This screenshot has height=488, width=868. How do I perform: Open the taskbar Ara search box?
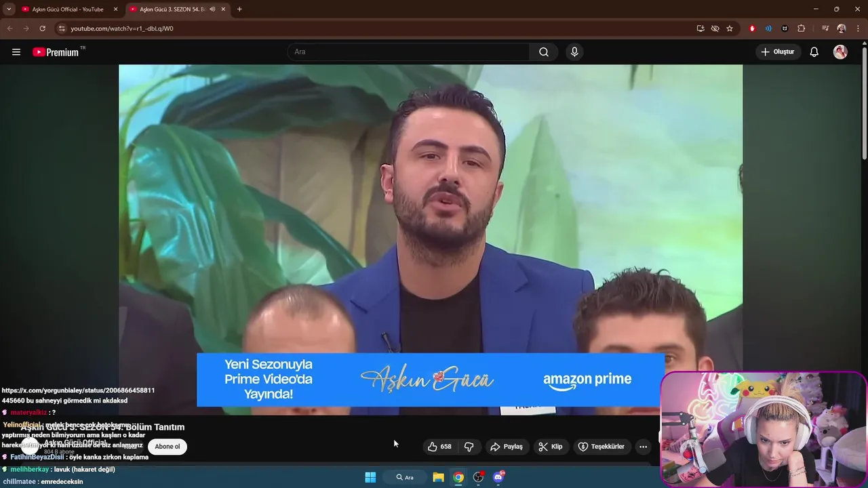click(x=405, y=477)
